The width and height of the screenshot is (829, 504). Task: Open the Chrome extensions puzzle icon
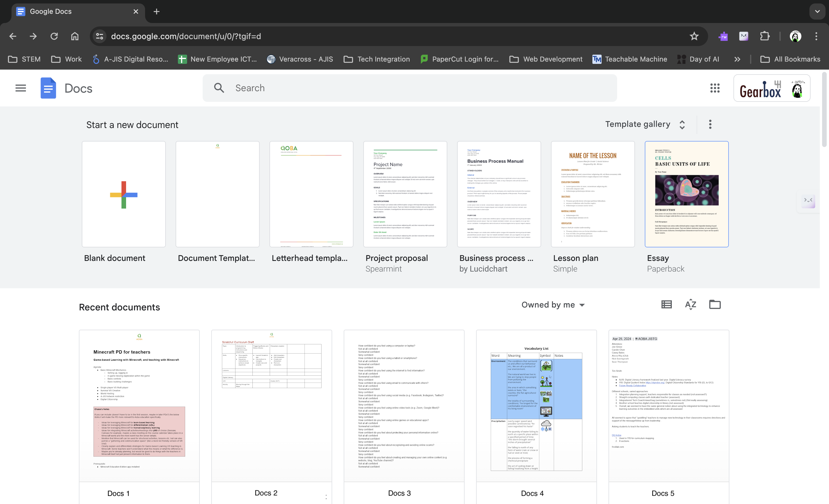coord(765,36)
